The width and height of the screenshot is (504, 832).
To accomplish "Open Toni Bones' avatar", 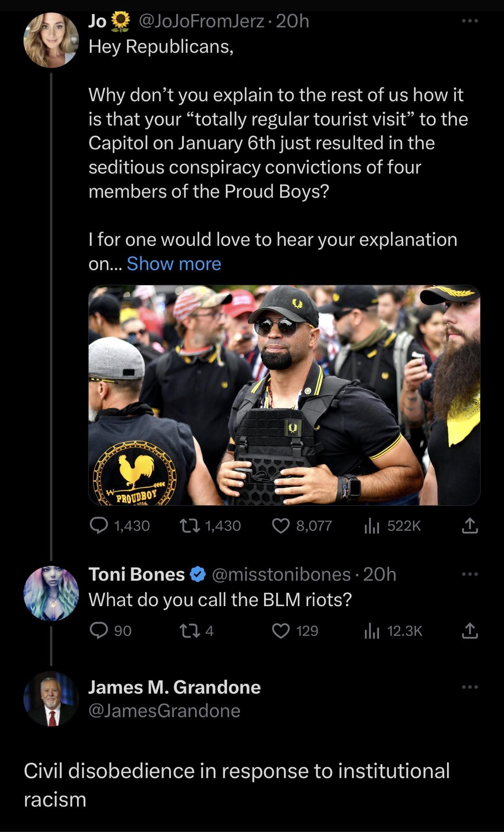I will [51, 593].
